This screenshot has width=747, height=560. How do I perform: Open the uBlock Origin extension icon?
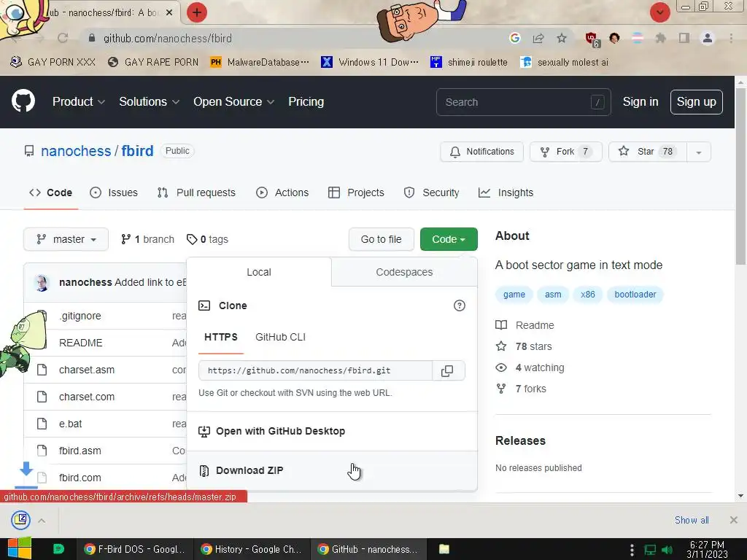click(x=592, y=39)
